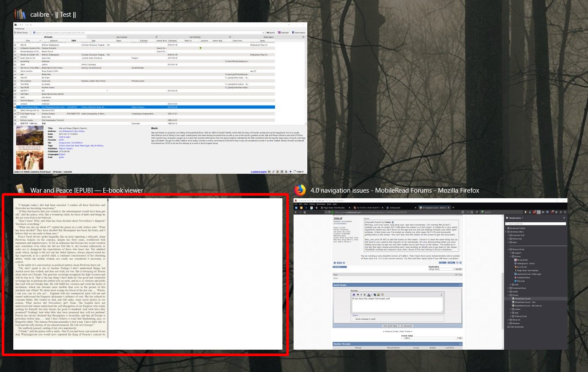This screenshot has height=372, width=588.
Task: Open a new tab with the Firefox plus button
Action: pyautogui.click(x=453, y=208)
